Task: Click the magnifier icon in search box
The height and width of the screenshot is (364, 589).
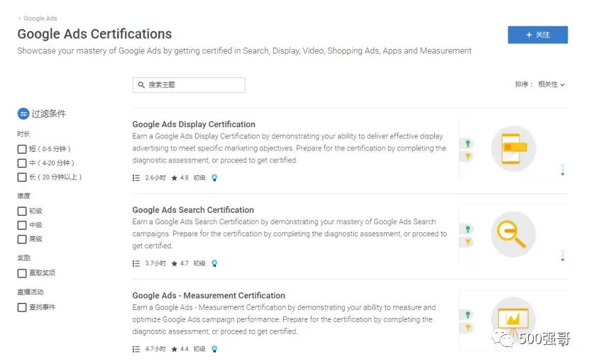Action: (141, 85)
